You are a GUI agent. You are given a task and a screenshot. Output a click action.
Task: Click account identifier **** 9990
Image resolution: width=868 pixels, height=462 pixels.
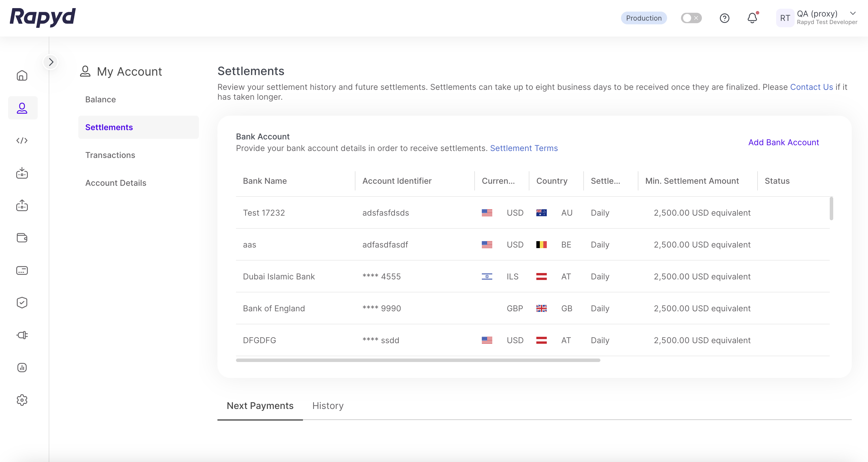tap(382, 308)
